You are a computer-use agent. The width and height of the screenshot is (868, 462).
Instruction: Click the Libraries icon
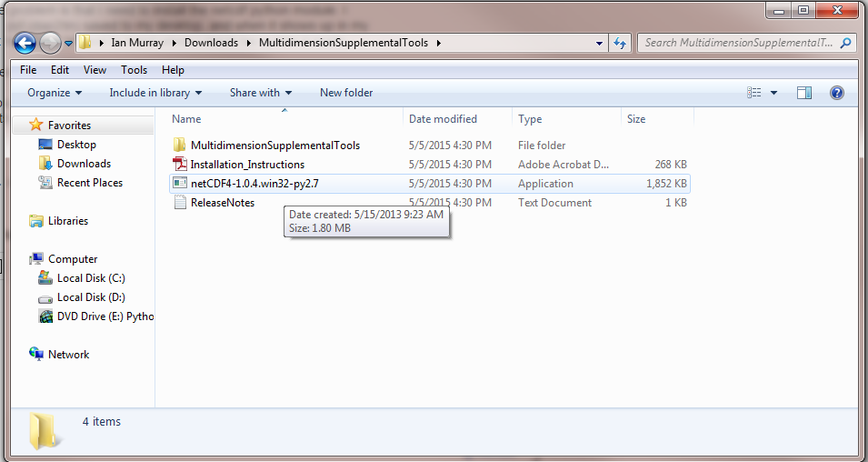point(36,221)
